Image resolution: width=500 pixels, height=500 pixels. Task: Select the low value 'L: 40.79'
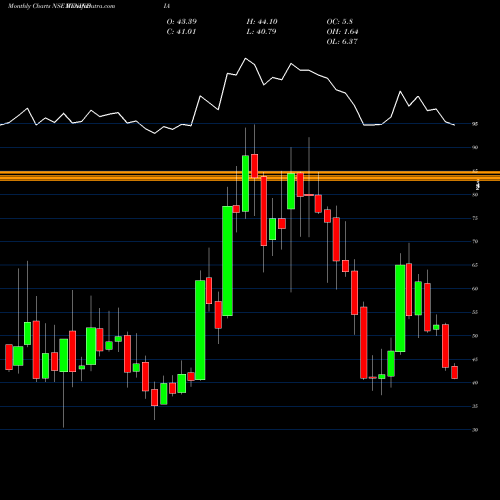(261, 32)
